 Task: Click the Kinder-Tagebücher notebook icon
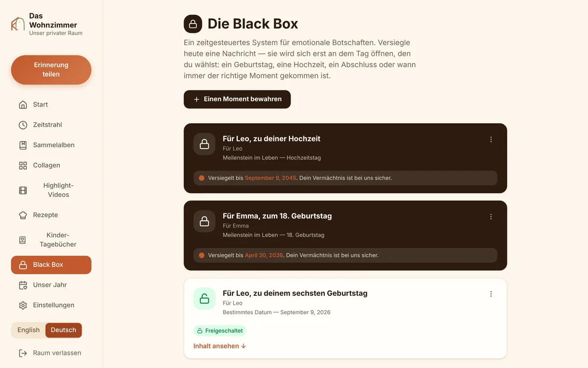[23, 240]
